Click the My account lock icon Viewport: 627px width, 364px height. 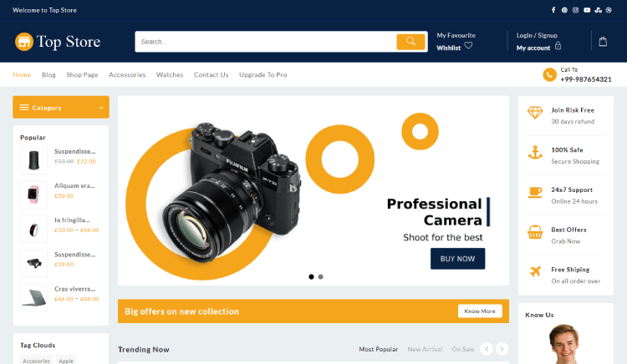tap(558, 47)
